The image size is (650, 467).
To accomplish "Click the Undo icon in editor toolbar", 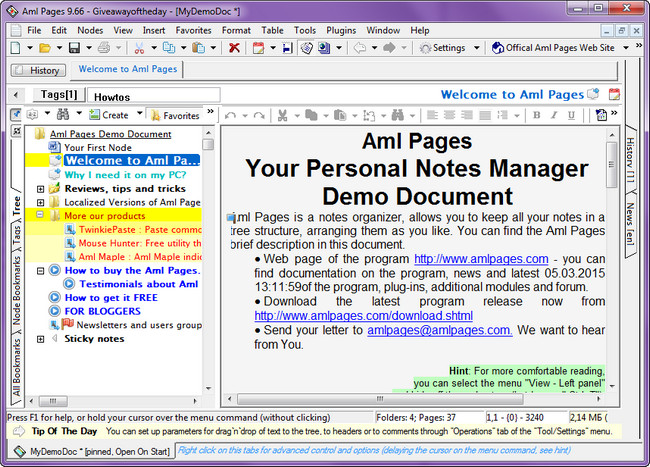I will (x=230, y=116).
